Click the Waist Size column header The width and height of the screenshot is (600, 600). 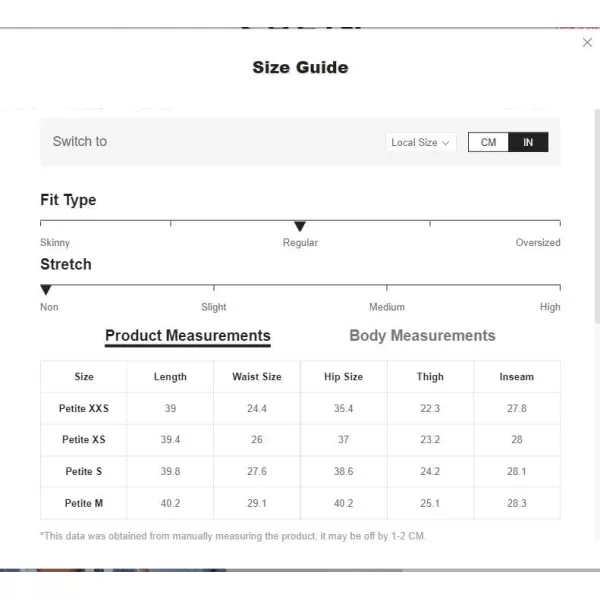click(x=257, y=377)
